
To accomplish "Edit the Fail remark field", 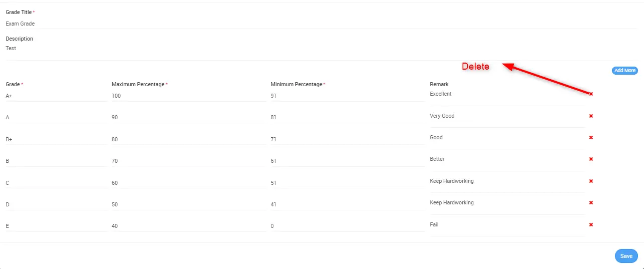I will [507, 225].
